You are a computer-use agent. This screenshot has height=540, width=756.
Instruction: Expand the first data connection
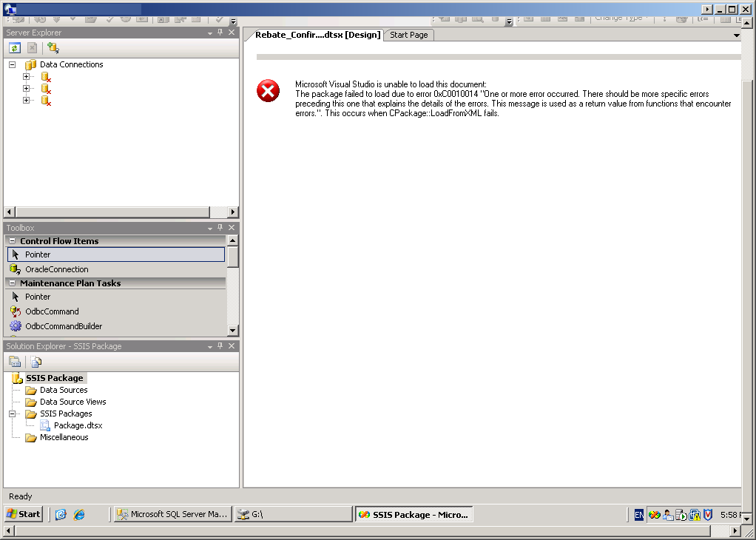point(26,76)
